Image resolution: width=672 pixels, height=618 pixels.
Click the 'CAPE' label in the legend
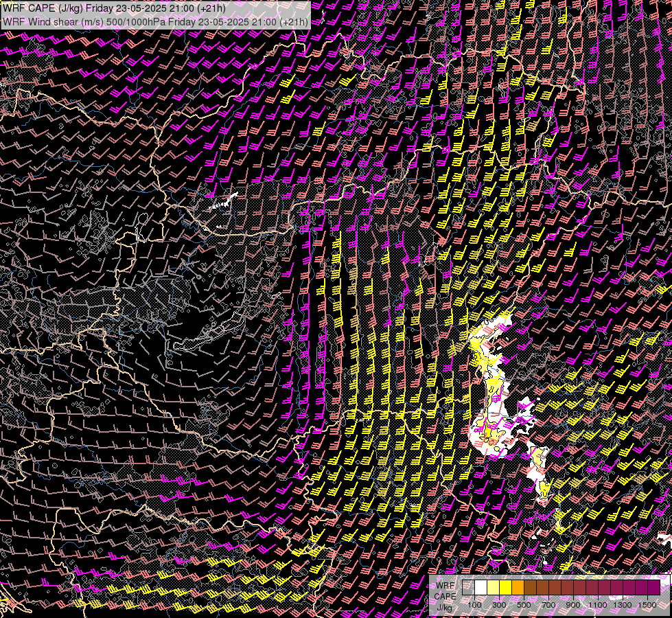[445, 596]
